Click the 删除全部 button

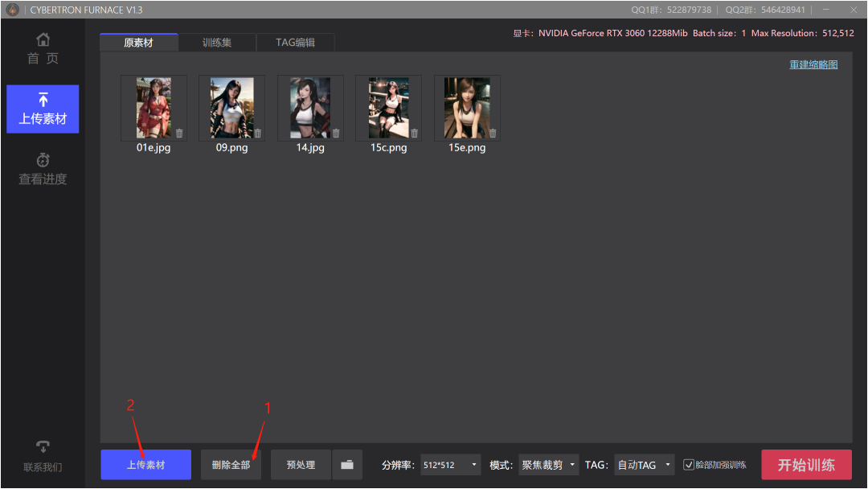tap(231, 465)
